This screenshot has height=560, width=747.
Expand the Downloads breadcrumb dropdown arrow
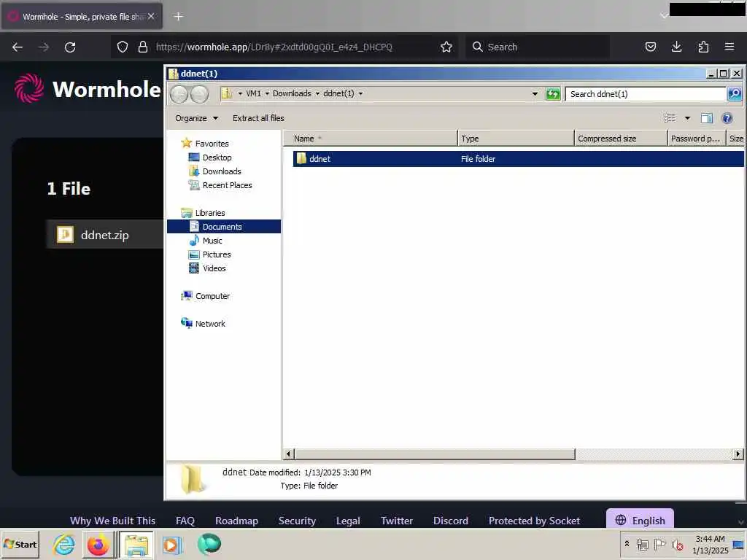click(x=317, y=94)
